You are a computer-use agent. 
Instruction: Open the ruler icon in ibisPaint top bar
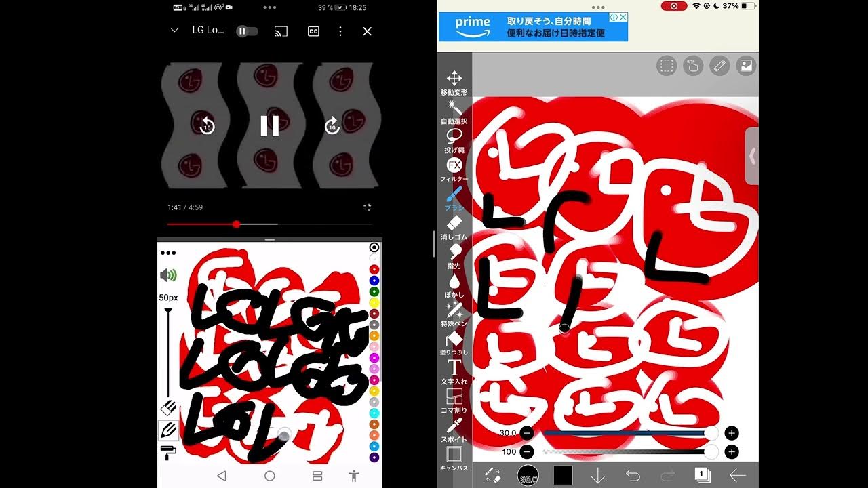[x=719, y=66]
